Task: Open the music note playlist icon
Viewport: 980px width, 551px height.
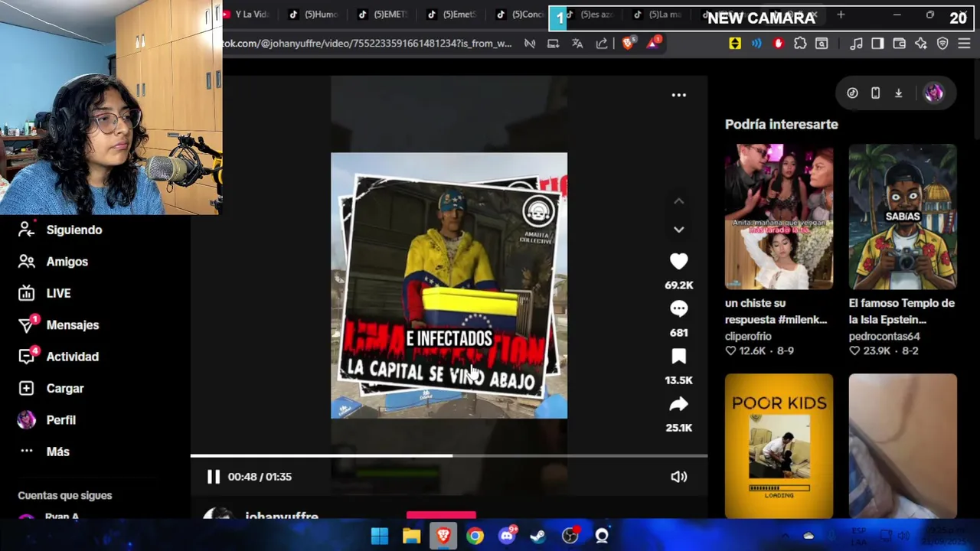Action: click(856, 44)
